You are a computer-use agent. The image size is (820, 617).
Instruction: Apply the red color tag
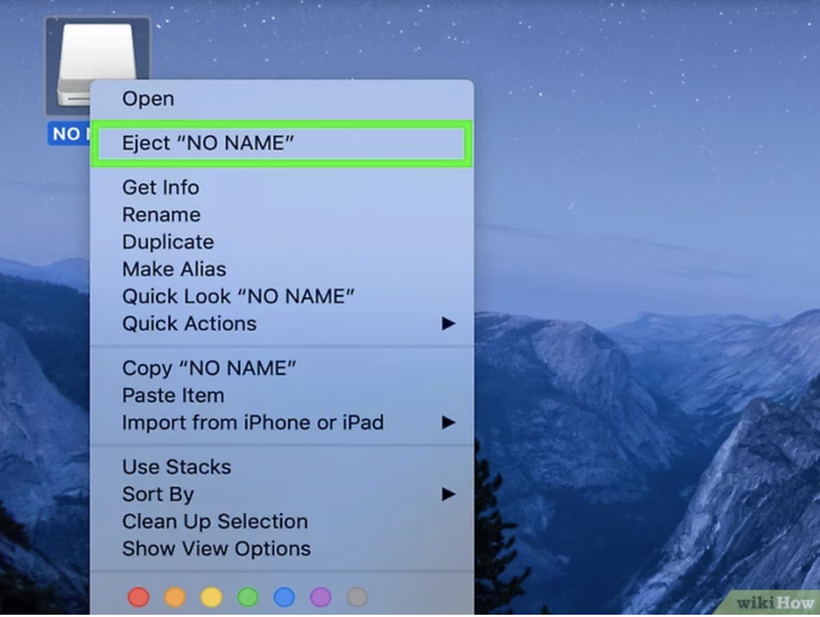coord(139,598)
